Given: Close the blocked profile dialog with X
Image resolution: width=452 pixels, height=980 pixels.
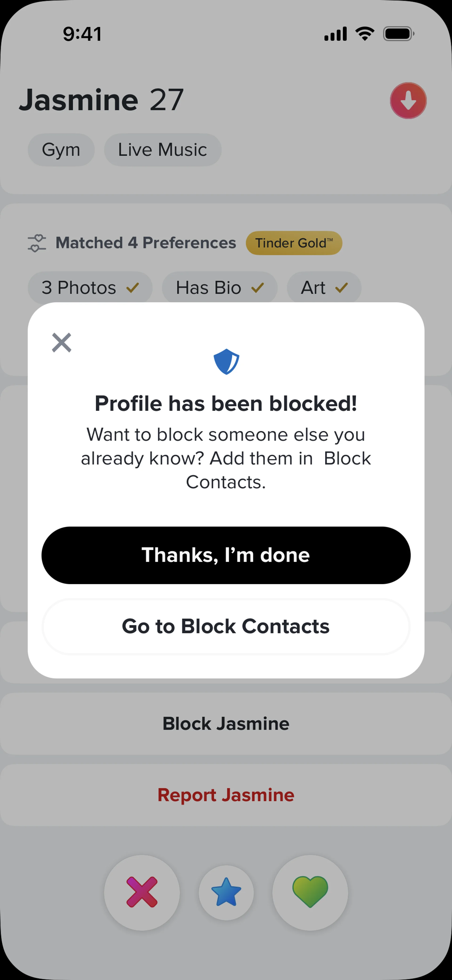Looking at the screenshot, I should click(61, 342).
